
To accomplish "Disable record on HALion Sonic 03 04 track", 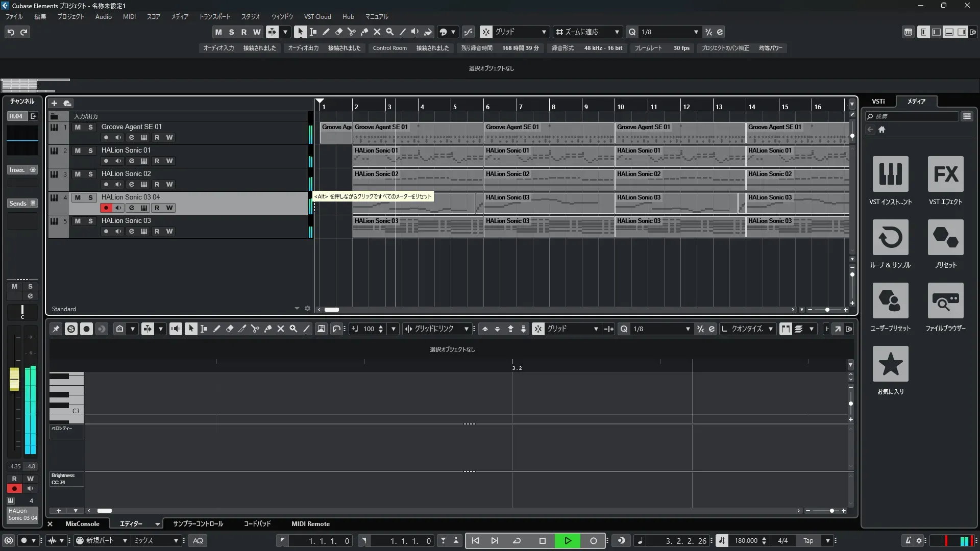I will [106, 208].
